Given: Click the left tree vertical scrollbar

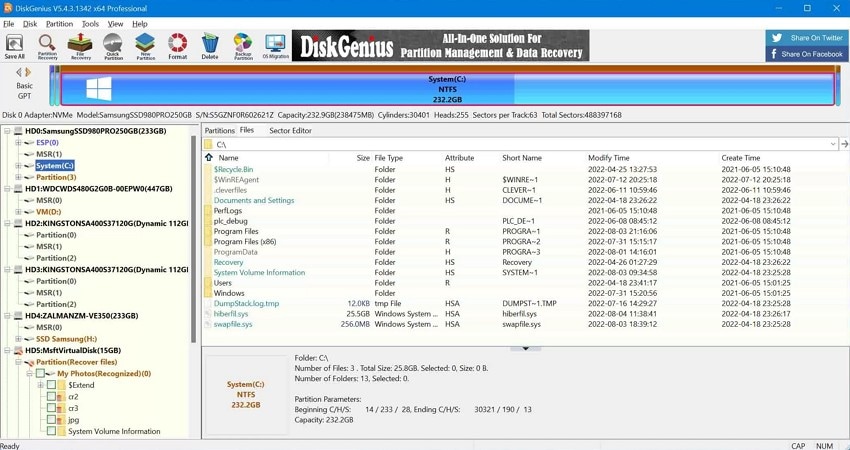Looking at the screenshot, I should click(x=194, y=239).
